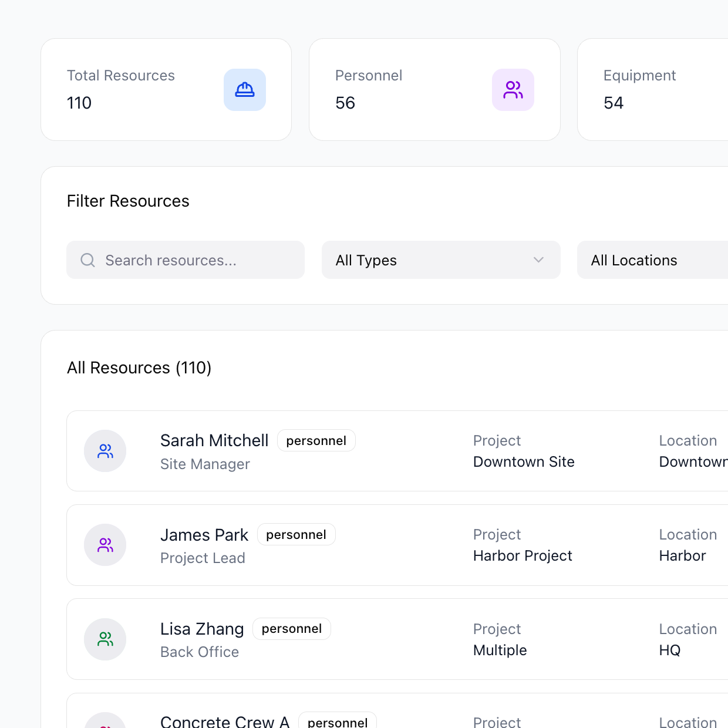This screenshot has width=728, height=728.
Task: Open the All Locations dropdown
Action: tap(652, 259)
